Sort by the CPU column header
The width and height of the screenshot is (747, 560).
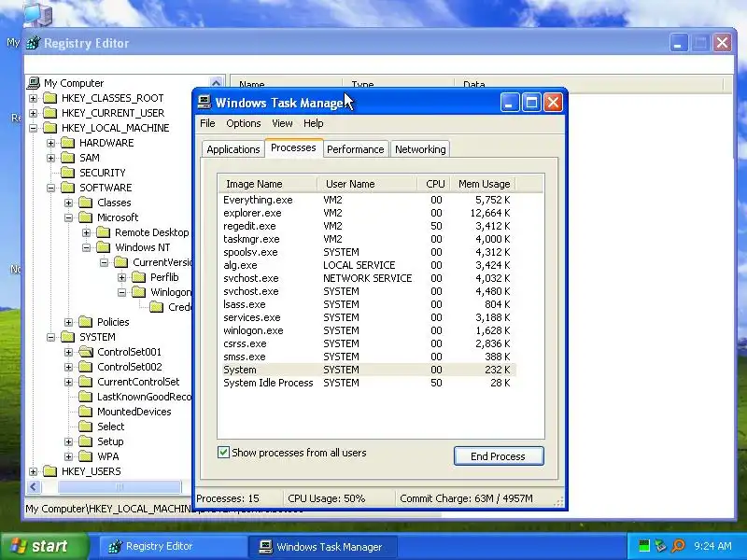(x=434, y=184)
